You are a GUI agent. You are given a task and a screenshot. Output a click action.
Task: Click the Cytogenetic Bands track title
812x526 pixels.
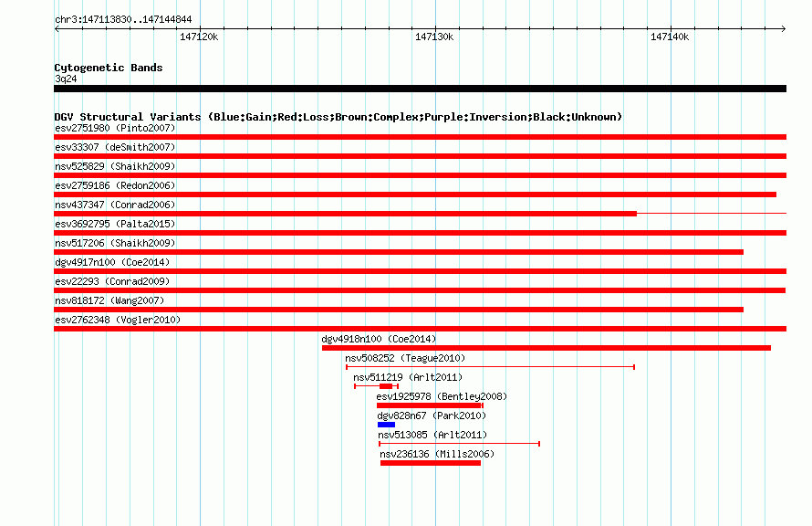pyautogui.click(x=109, y=68)
